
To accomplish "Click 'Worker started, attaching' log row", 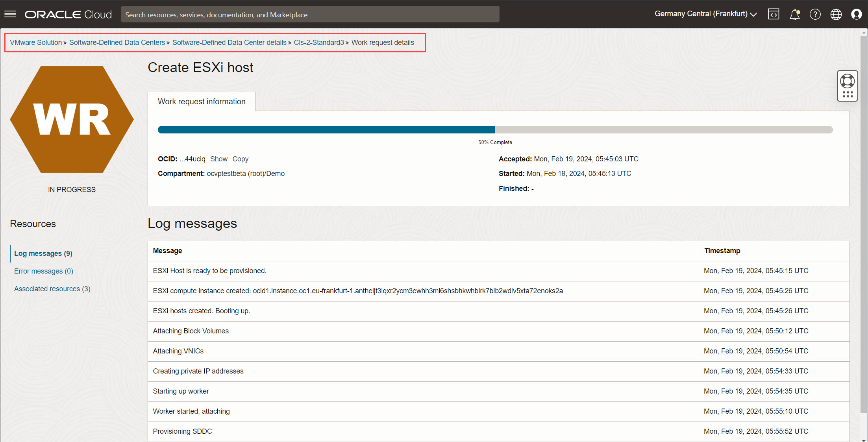I will 498,411.
